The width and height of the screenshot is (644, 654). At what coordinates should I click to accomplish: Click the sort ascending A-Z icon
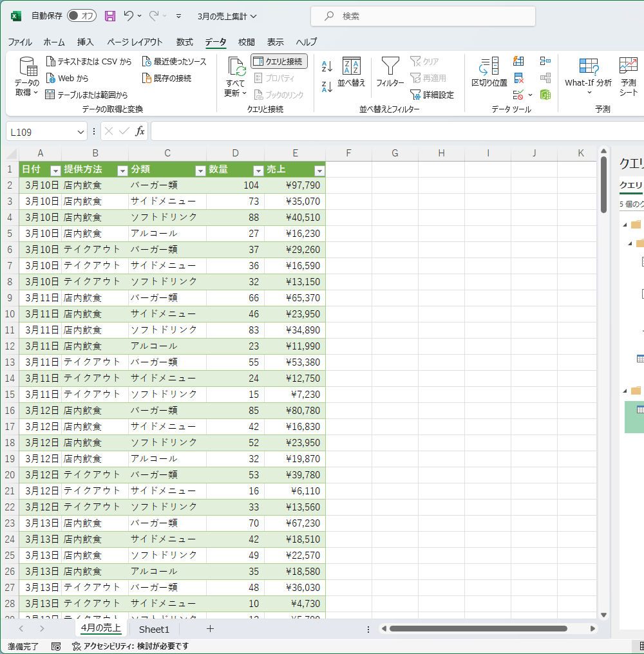point(327,66)
